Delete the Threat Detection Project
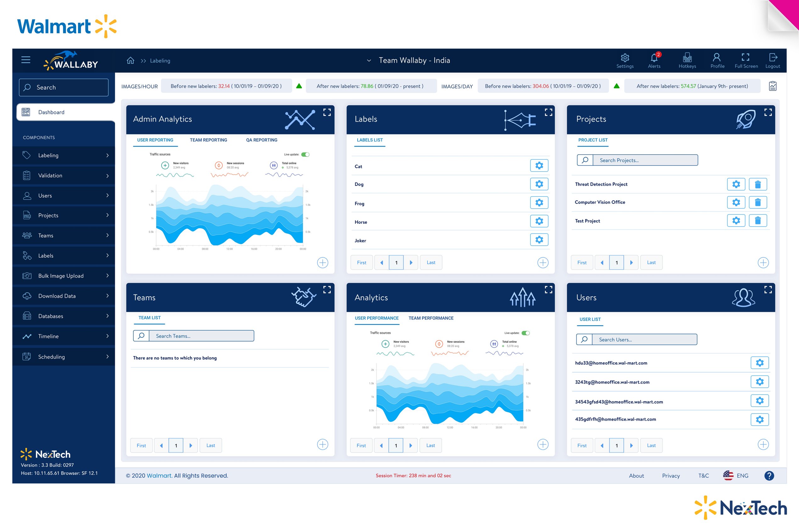The width and height of the screenshot is (799, 532). pos(757,184)
